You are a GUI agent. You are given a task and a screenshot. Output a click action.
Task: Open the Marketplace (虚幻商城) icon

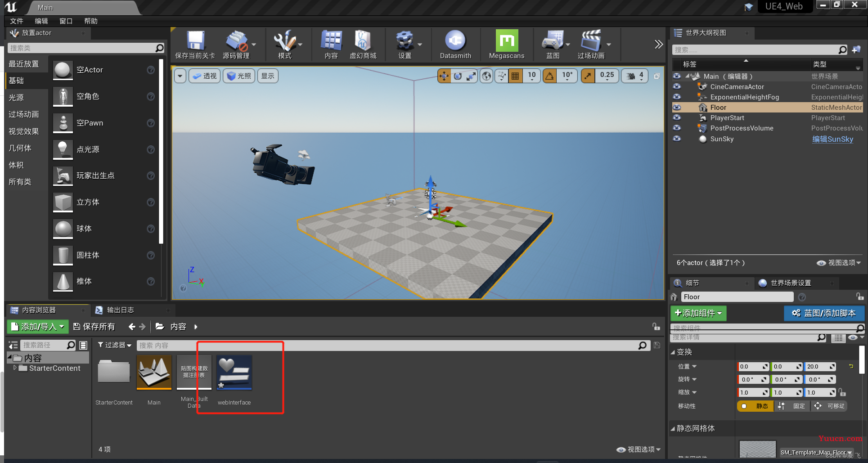point(363,44)
